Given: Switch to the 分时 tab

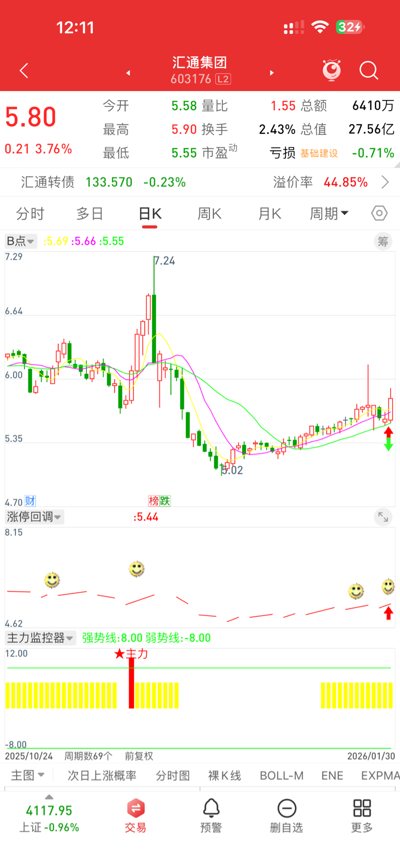Looking at the screenshot, I should [x=30, y=214].
